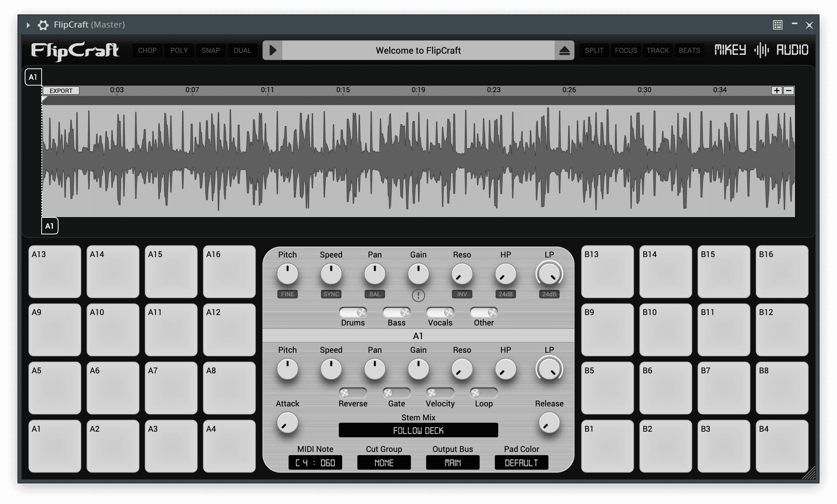837x504 pixels.
Task: Click the deck Pitch knob
Action: 287,274
